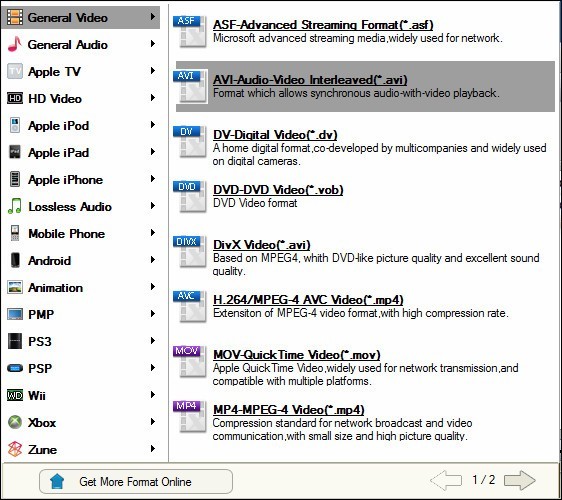Expand the Apple iPhone submenu arrow

point(153,179)
